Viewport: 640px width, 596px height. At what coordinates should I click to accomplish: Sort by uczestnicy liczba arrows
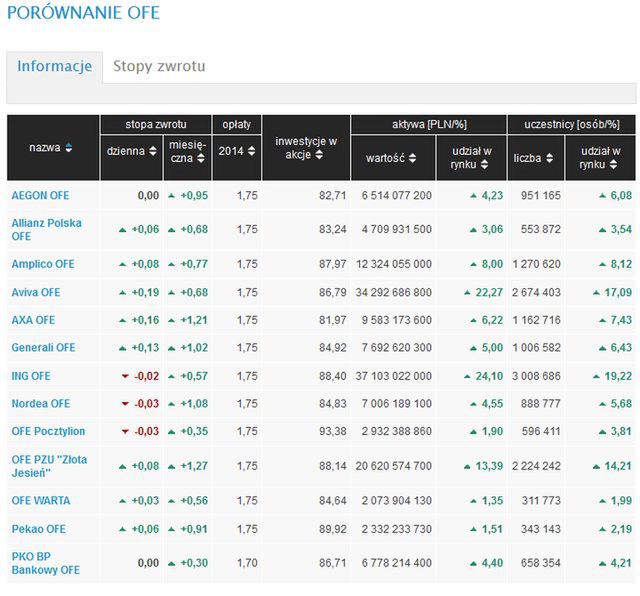pyautogui.click(x=549, y=158)
